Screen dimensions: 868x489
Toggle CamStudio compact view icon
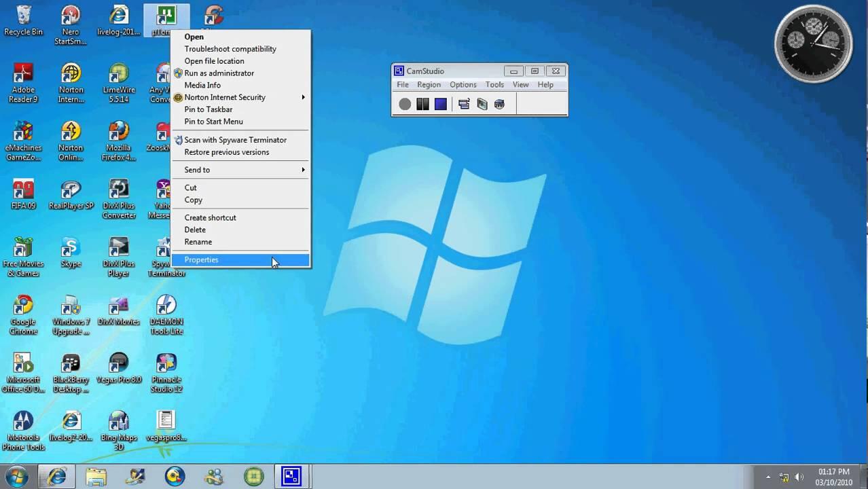[x=464, y=104]
